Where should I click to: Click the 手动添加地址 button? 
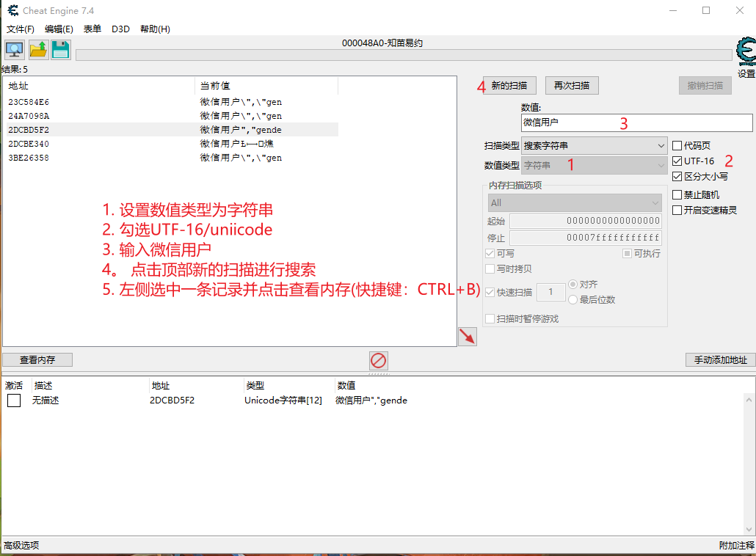[x=720, y=360]
